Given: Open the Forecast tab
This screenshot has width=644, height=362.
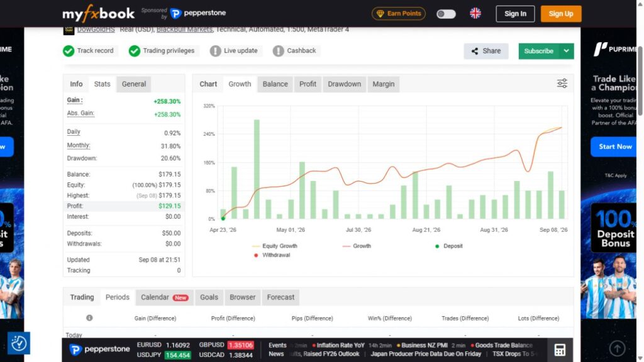Looking at the screenshot, I should click(x=280, y=297).
